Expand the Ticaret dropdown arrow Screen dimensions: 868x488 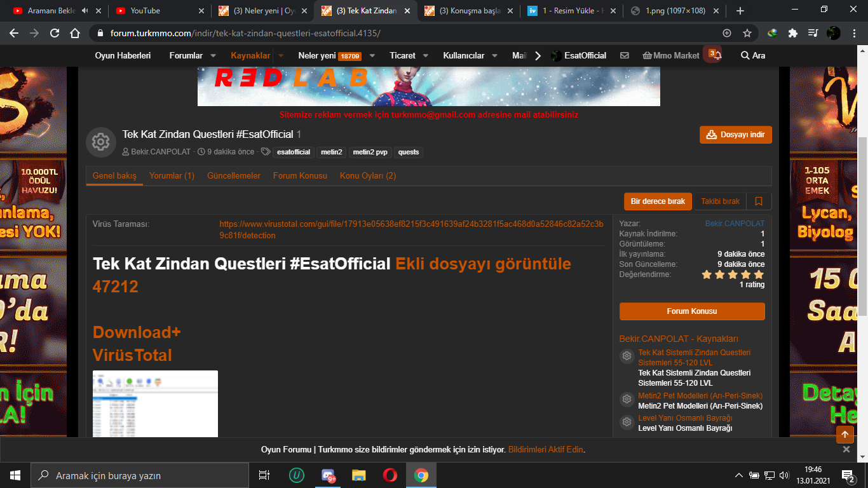426,55
